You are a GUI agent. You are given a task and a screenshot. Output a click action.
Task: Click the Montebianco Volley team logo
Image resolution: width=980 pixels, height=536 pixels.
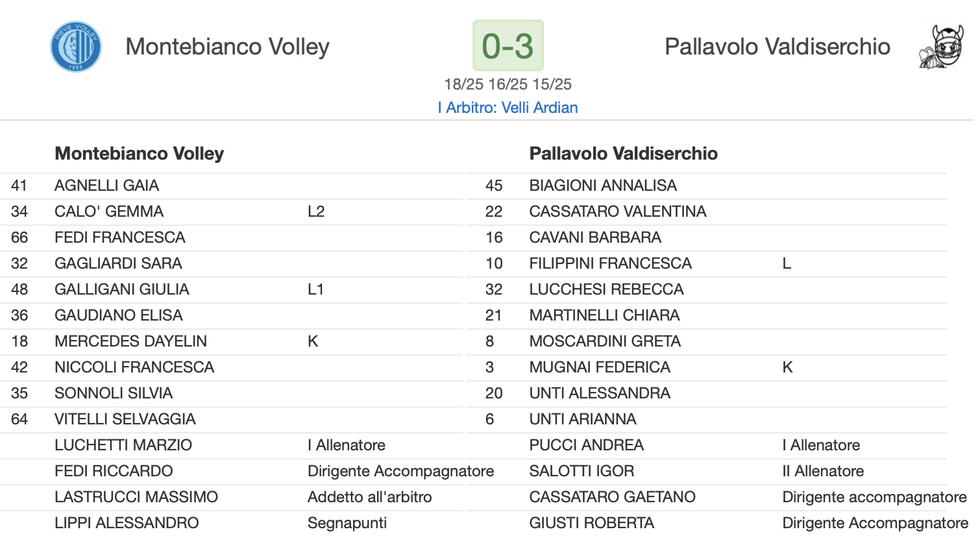coord(76,47)
